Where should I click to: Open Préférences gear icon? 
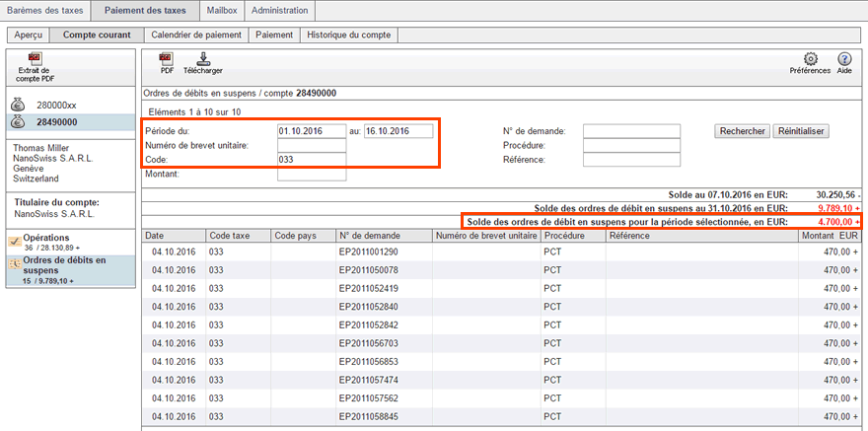pos(810,64)
